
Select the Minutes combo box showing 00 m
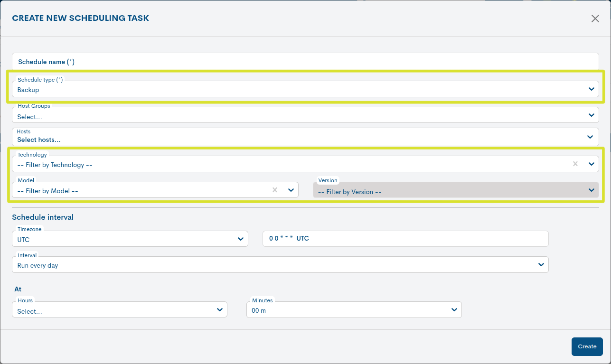(x=354, y=309)
